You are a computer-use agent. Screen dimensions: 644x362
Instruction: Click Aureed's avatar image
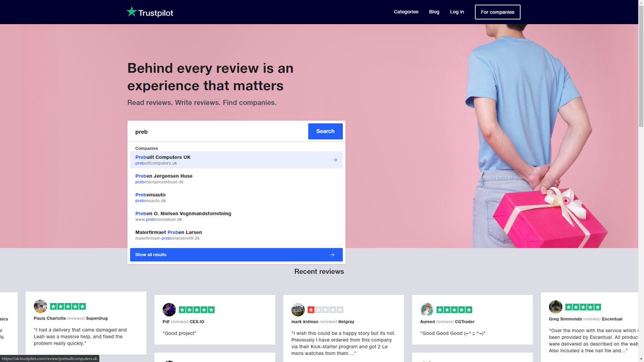427,309
